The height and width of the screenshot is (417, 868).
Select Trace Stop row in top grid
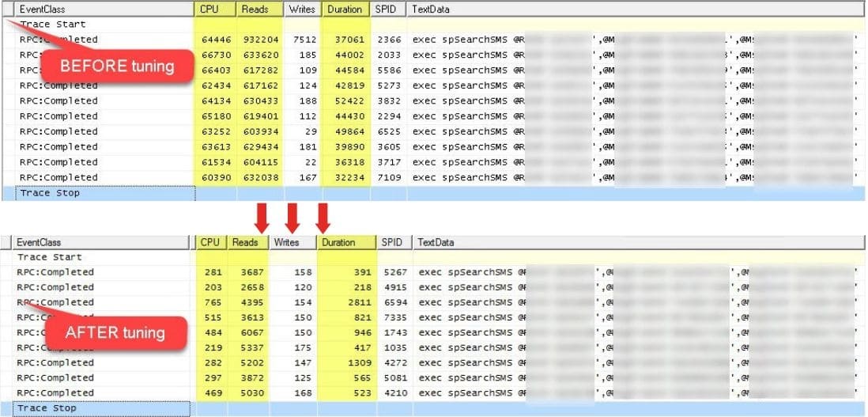pos(434,193)
